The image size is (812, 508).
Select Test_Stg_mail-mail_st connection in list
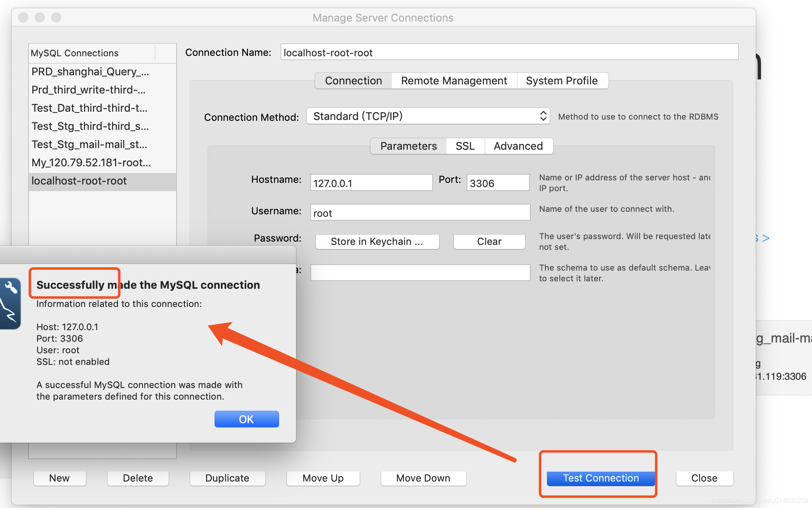pos(103,144)
